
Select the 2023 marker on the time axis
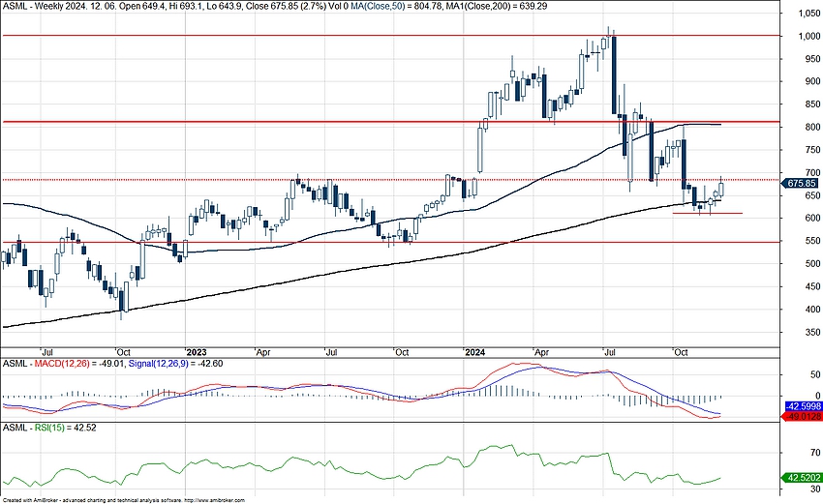click(x=197, y=351)
